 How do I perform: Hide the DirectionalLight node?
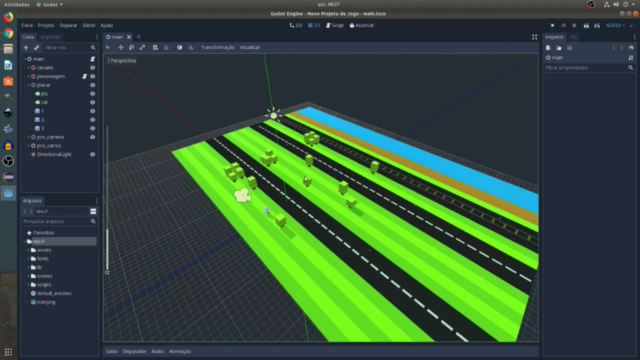[x=93, y=154]
